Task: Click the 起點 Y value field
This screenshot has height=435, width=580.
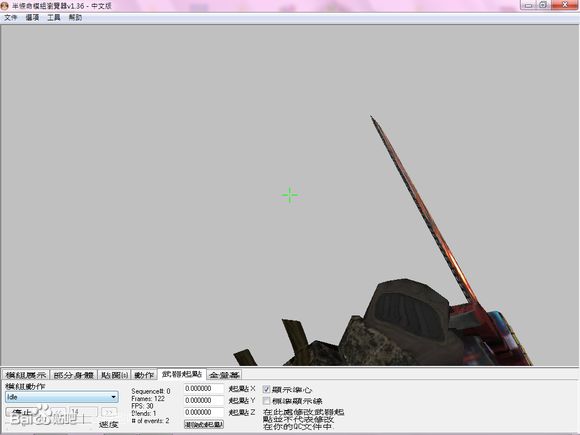Action: (x=204, y=400)
